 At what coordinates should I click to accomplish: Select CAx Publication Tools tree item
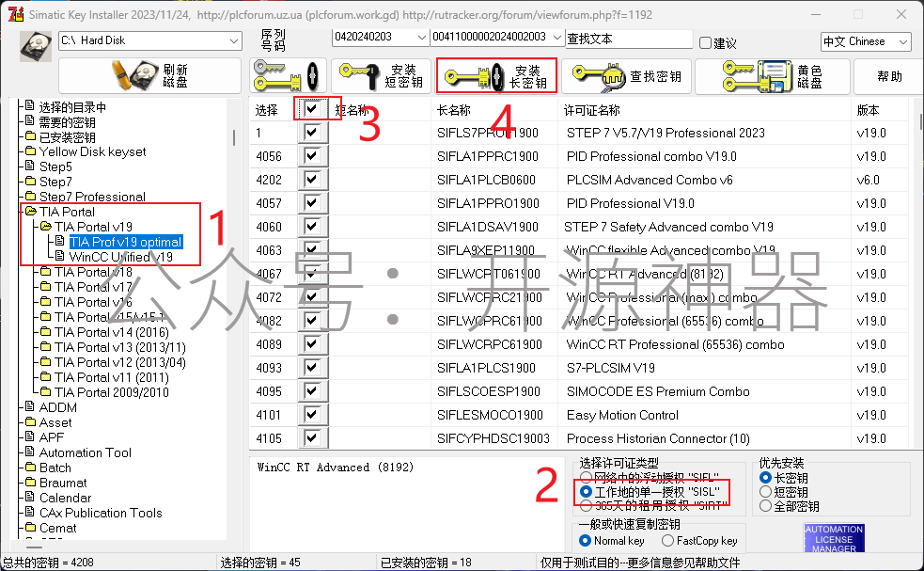pos(101,513)
